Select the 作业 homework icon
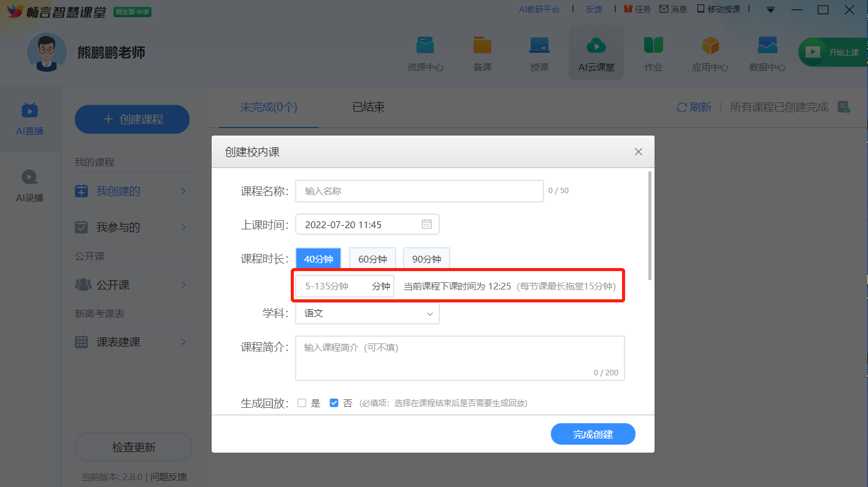The height and width of the screenshot is (487, 868). [653, 46]
